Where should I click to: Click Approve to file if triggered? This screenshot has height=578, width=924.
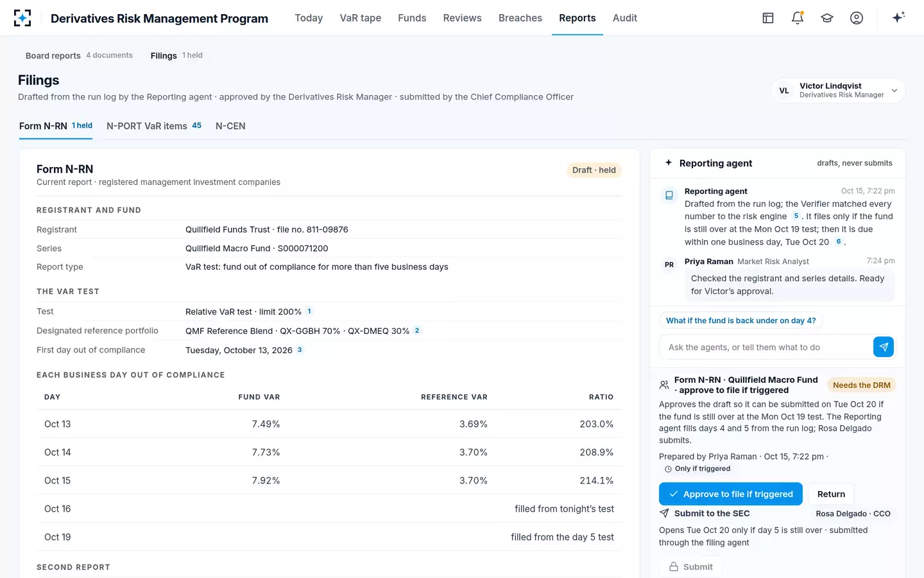click(x=731, y=494)
